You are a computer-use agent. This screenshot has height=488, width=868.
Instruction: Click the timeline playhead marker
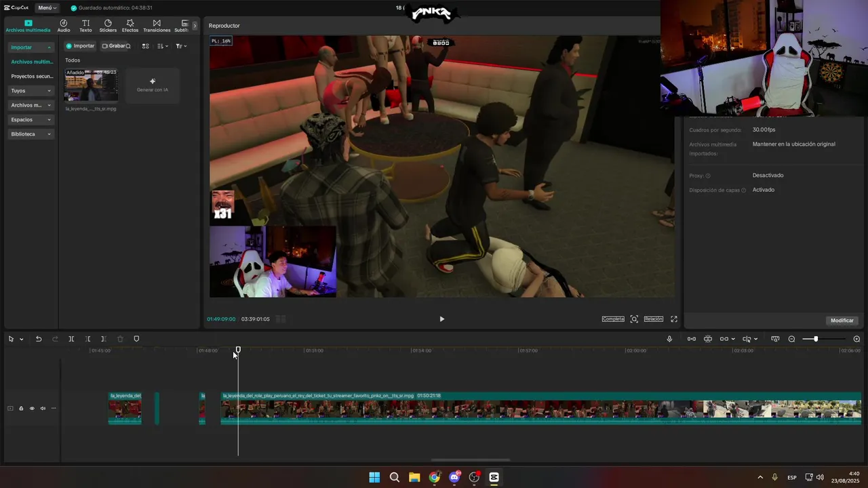point(238,350)
